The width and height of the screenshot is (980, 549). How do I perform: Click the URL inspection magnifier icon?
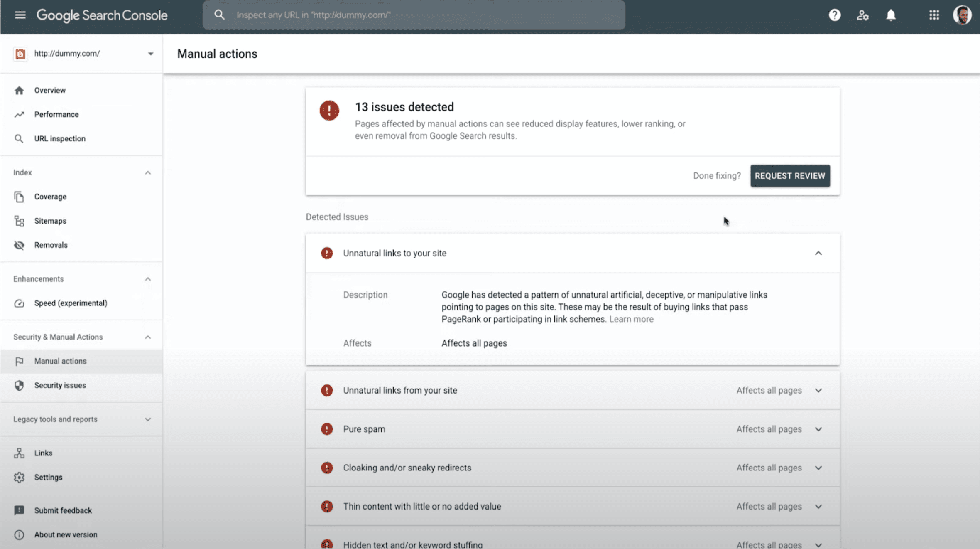(x=19, y=138)
